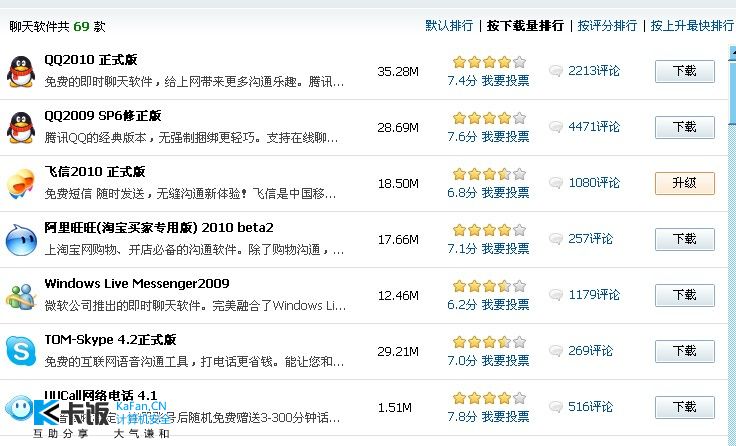Download TOM-Skype 4.2正式版

pos(685,351)
